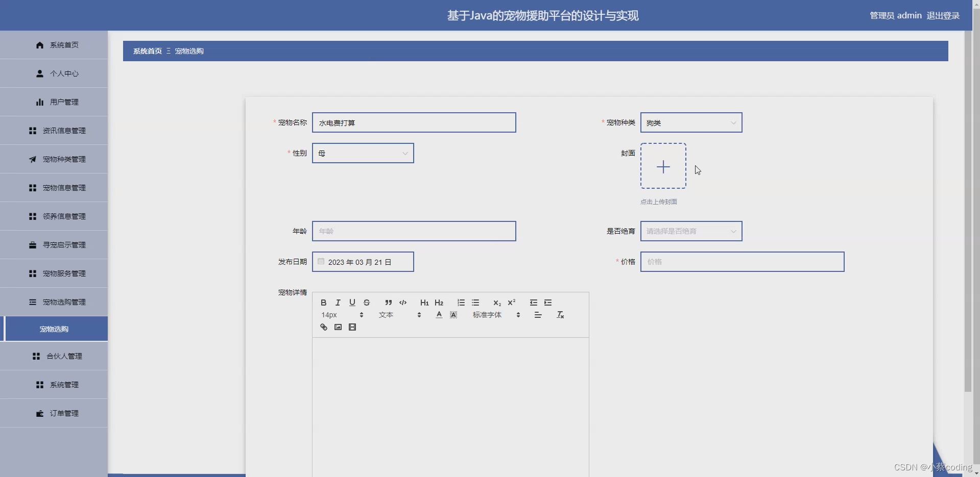Insert a blockquote in editor

389,303
